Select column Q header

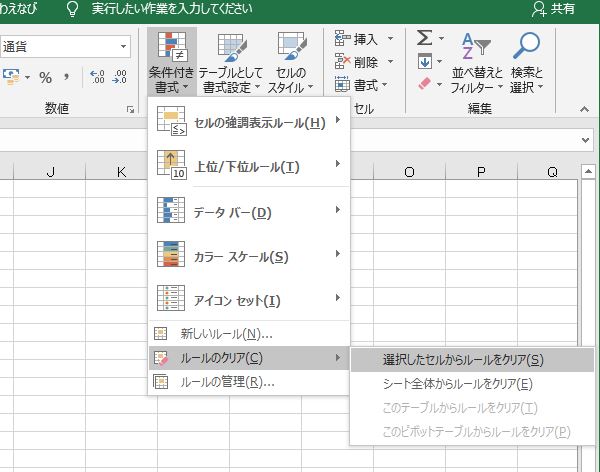(548, 171)
